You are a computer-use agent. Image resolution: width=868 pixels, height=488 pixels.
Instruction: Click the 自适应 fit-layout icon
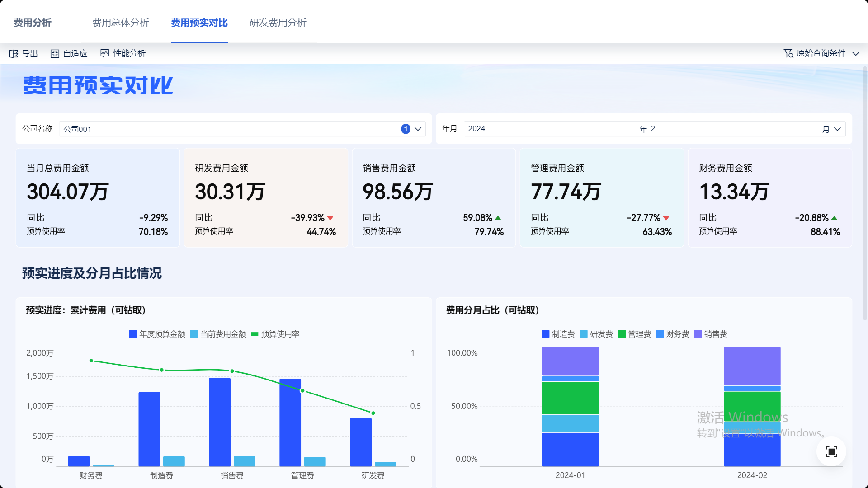pos(55,54)
